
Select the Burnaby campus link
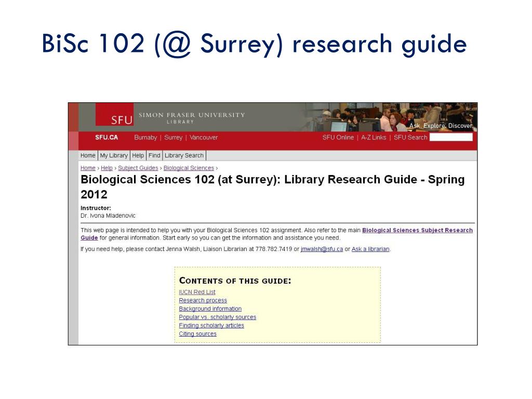145,137
